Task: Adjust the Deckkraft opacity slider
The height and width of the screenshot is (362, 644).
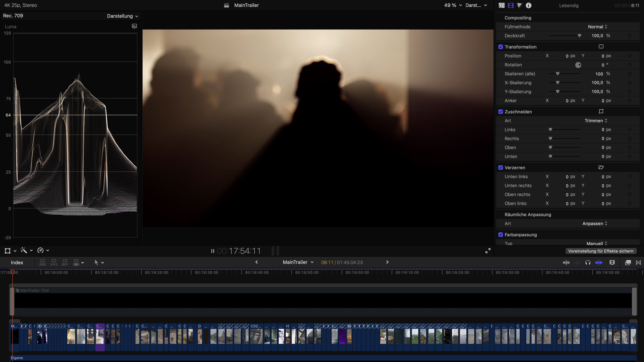Action: (579, 36)
